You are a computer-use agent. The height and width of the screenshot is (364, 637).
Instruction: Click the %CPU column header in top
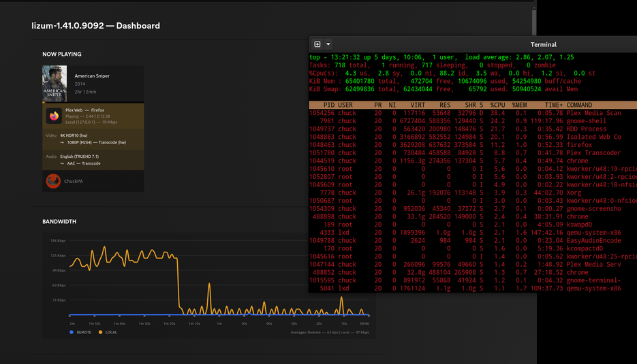click(497, 105)
